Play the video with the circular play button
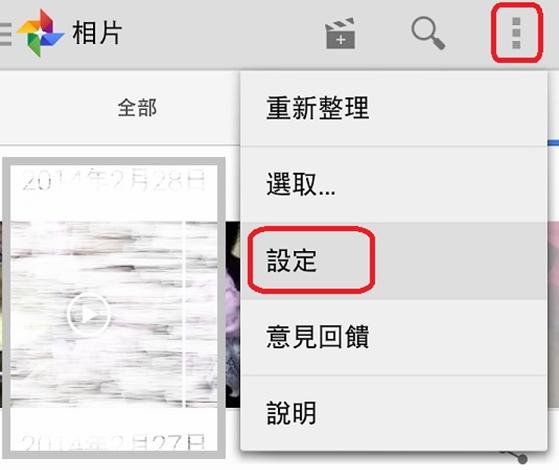559x470 pixels. point(88,314)
